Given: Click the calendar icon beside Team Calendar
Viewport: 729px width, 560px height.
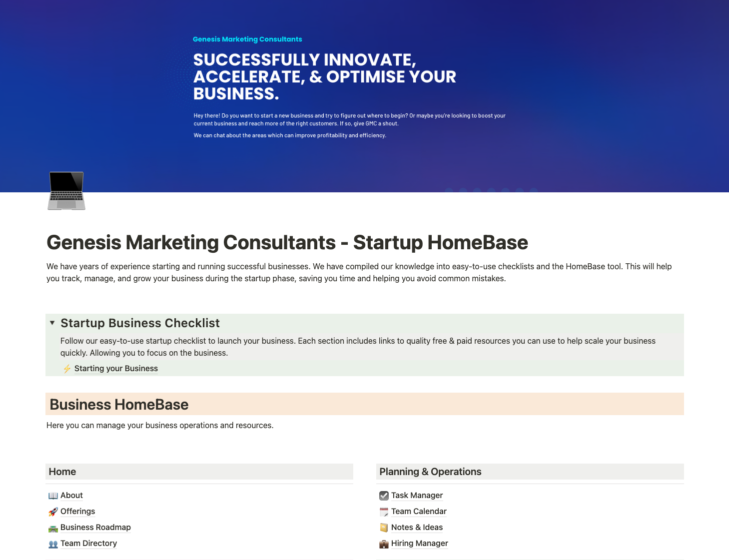Looking at the screenshot, I should (384, 512).
